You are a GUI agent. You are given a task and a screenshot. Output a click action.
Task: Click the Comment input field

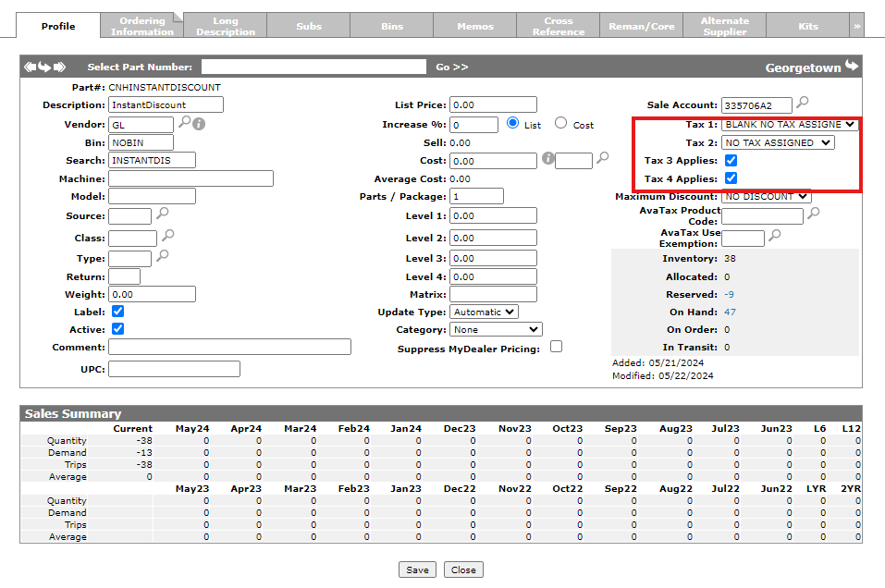[229, 347]
